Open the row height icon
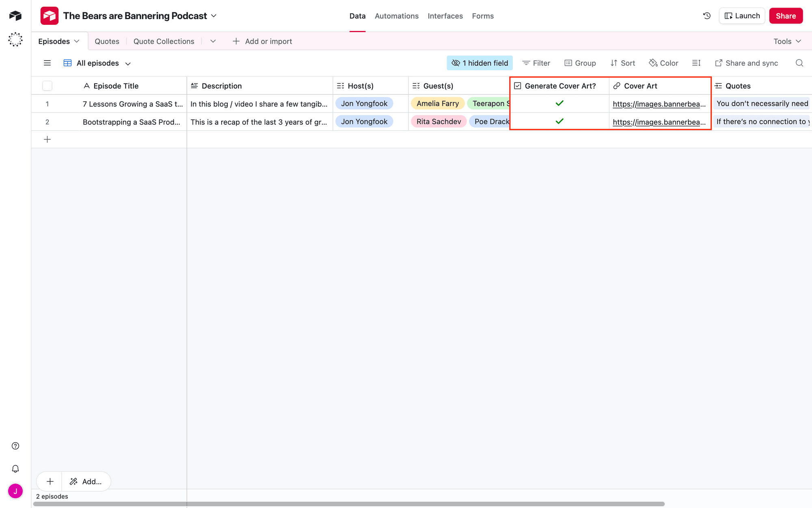 696,63
